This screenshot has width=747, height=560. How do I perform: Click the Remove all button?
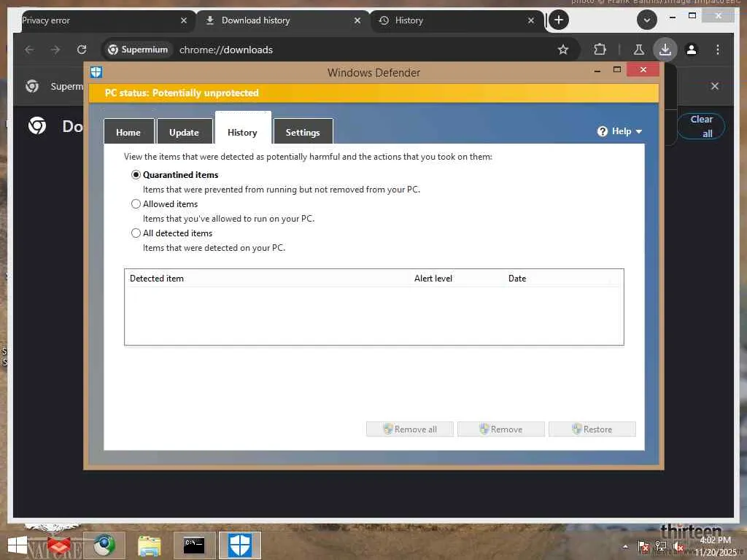tap(410, 429)
